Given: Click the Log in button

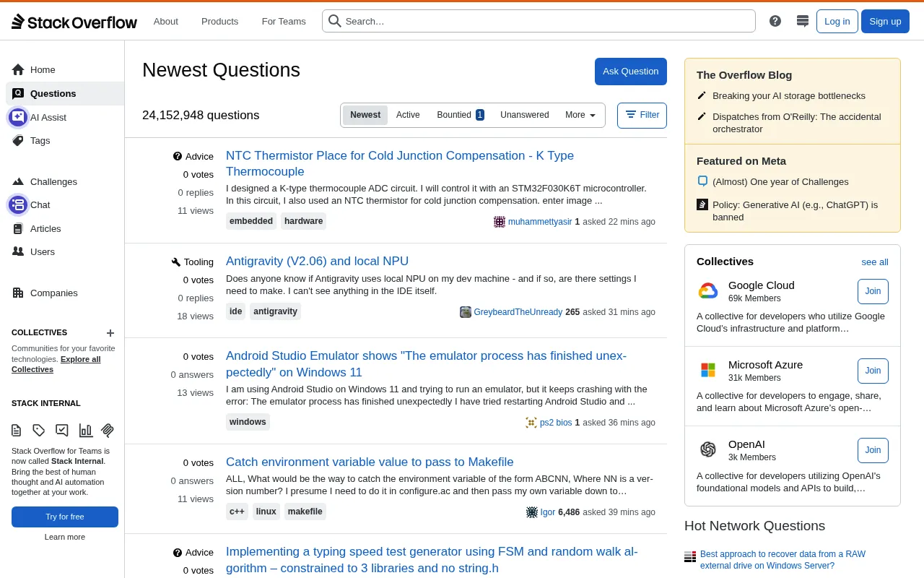Looking at the screenshot, I should pos(837,21).
